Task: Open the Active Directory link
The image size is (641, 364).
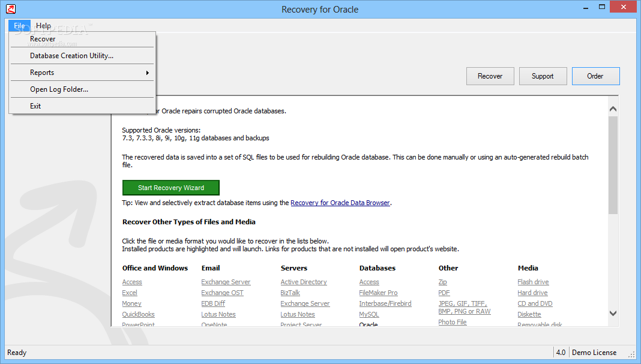Action: coord(304,282)
